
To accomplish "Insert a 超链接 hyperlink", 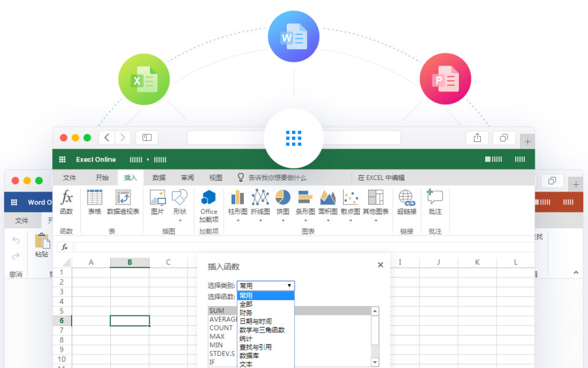I will pyautogui.click(x=407, y=202).
